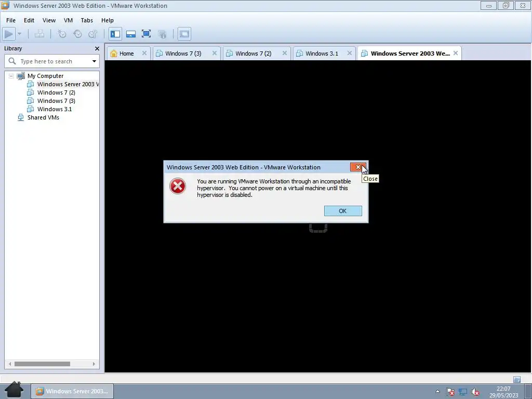This screenshot has width=532, height=399.
Task: Select My Computer in the library
Action: click(46, 76)
